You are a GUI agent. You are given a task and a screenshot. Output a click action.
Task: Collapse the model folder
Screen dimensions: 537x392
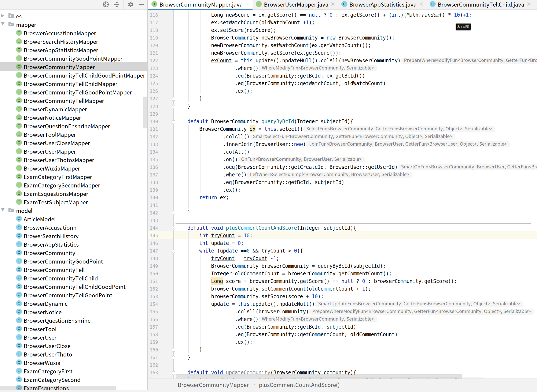3,210
